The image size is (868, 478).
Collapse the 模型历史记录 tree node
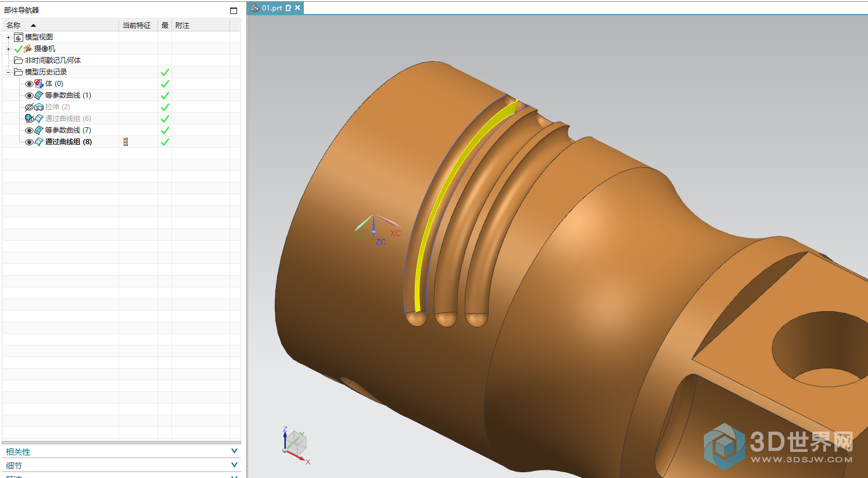point(9,72)
